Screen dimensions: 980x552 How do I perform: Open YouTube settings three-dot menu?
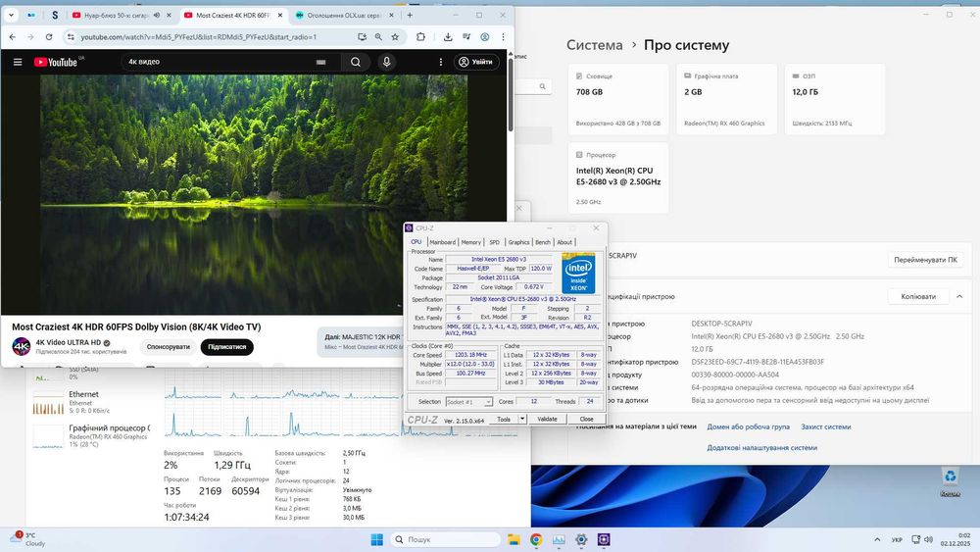(441, 62)
